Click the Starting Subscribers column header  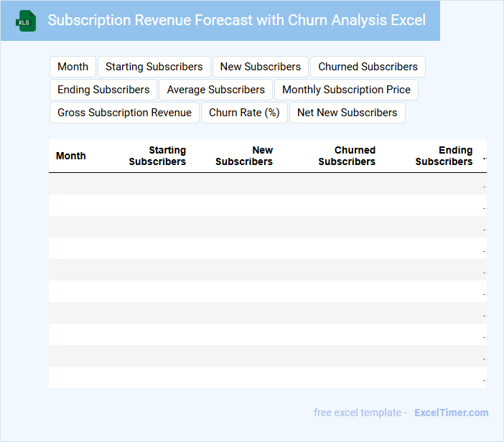[157, 156]
